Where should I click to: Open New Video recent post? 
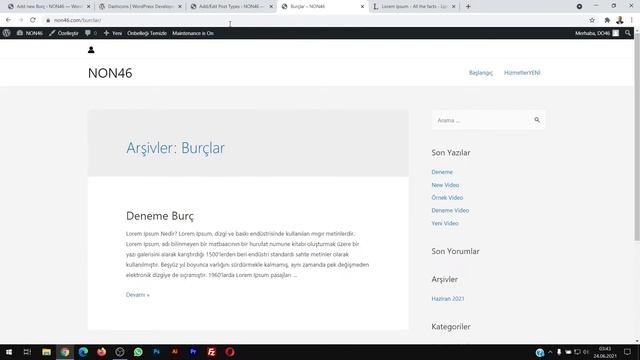pos(445,185)
